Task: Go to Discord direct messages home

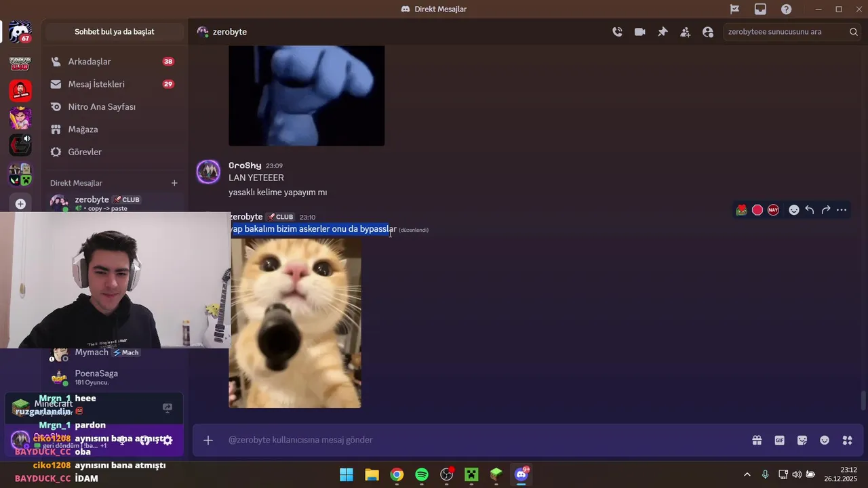Action: click(20, 32)
